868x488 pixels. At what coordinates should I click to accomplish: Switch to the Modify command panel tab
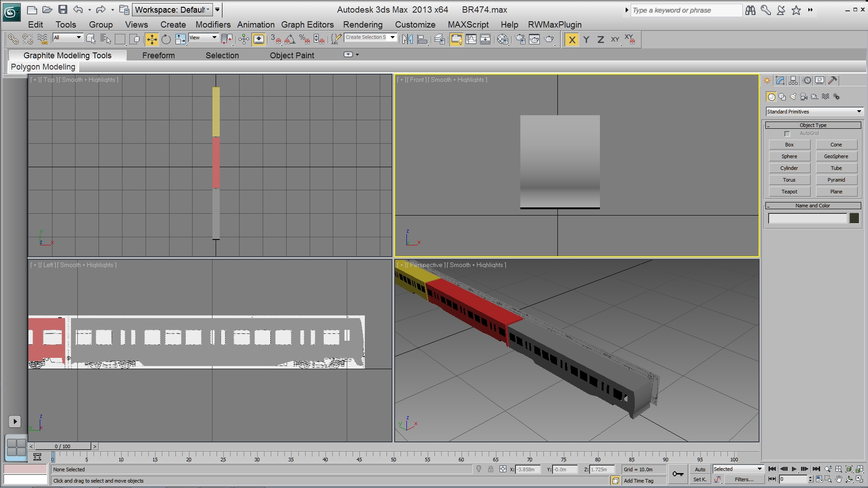780,80
